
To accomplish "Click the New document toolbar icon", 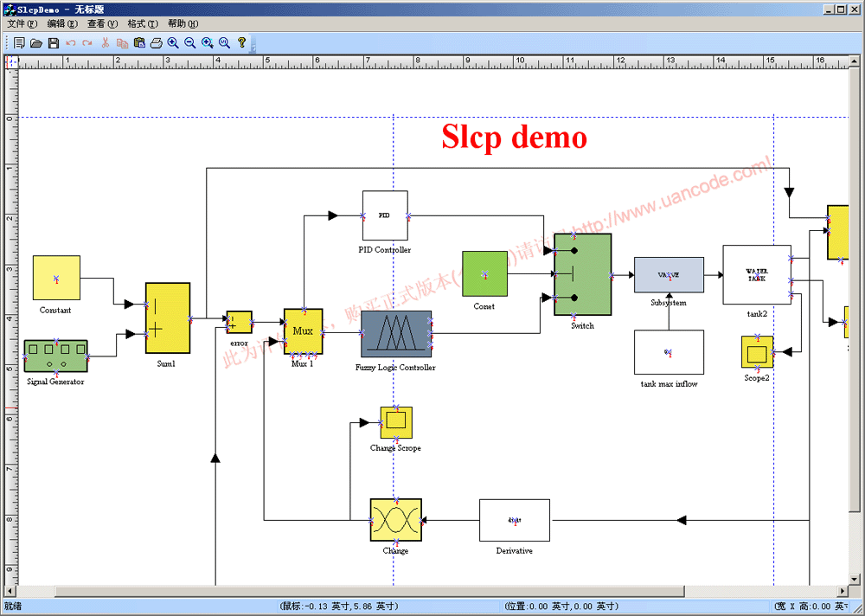I will pos(19,42).
